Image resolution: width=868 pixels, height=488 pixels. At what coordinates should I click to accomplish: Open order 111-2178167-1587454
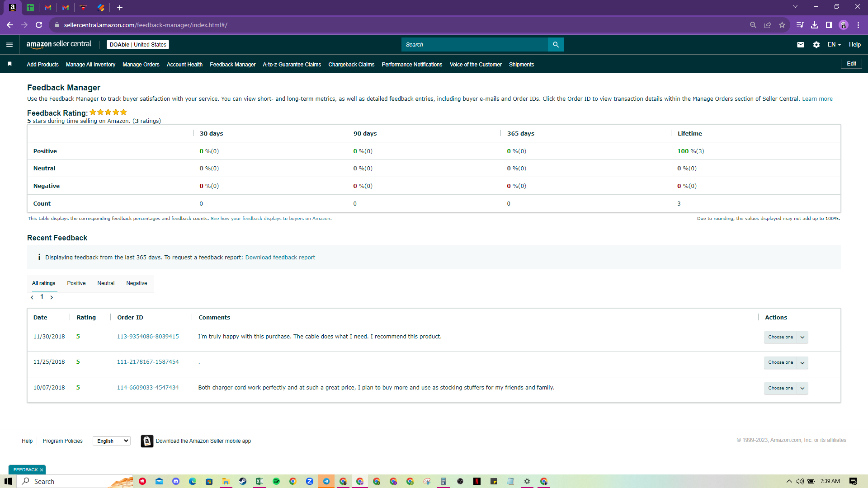148,362
